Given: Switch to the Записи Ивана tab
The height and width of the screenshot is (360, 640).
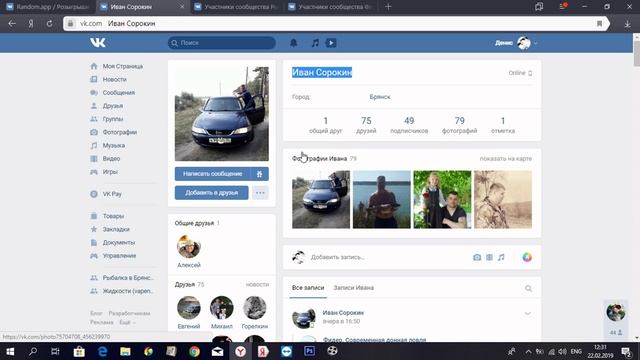Looking at the screenshot, I should (x=353, y=288).
